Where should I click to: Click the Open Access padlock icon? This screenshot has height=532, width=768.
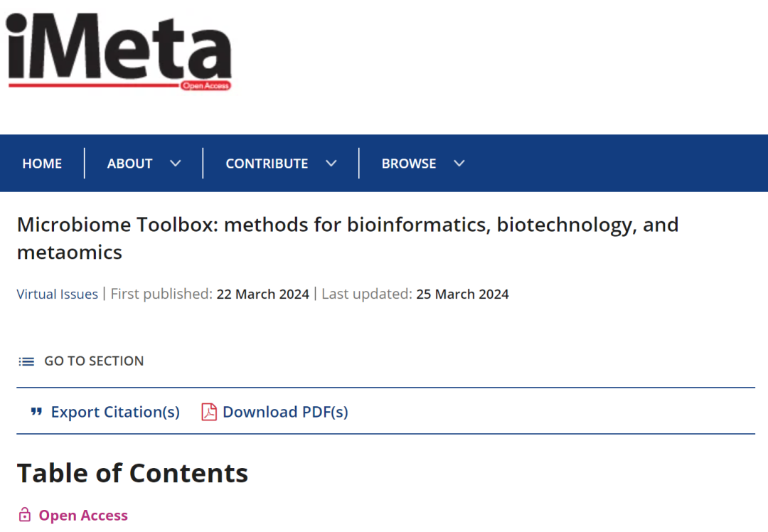coord(25,514)
